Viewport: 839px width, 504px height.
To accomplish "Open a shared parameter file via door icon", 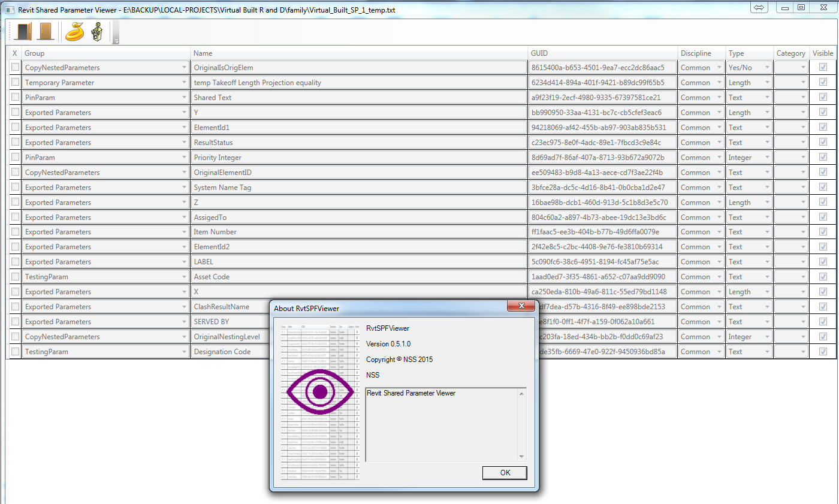I will point(23,31).
